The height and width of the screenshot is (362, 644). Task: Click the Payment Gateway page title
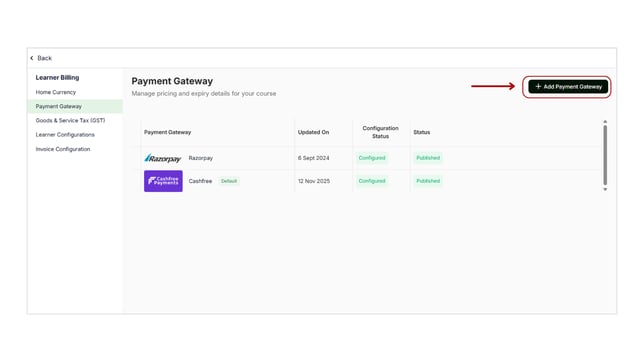(172, 81)
